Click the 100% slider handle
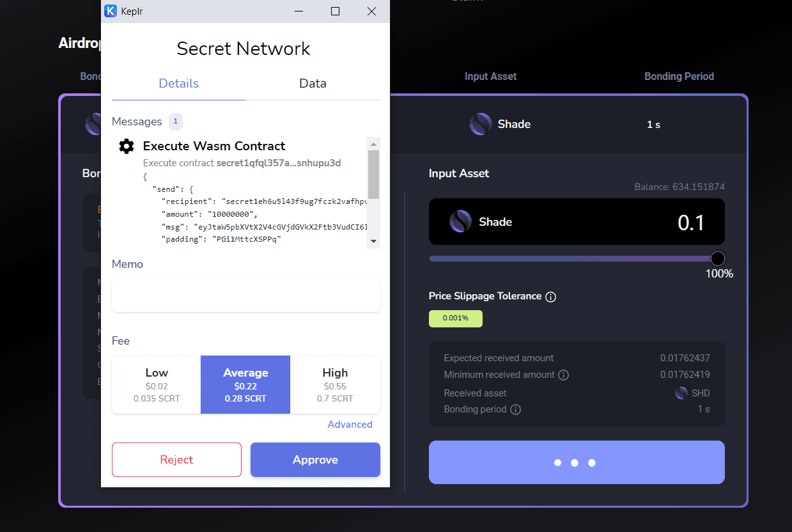 click(x=718, y=258)
